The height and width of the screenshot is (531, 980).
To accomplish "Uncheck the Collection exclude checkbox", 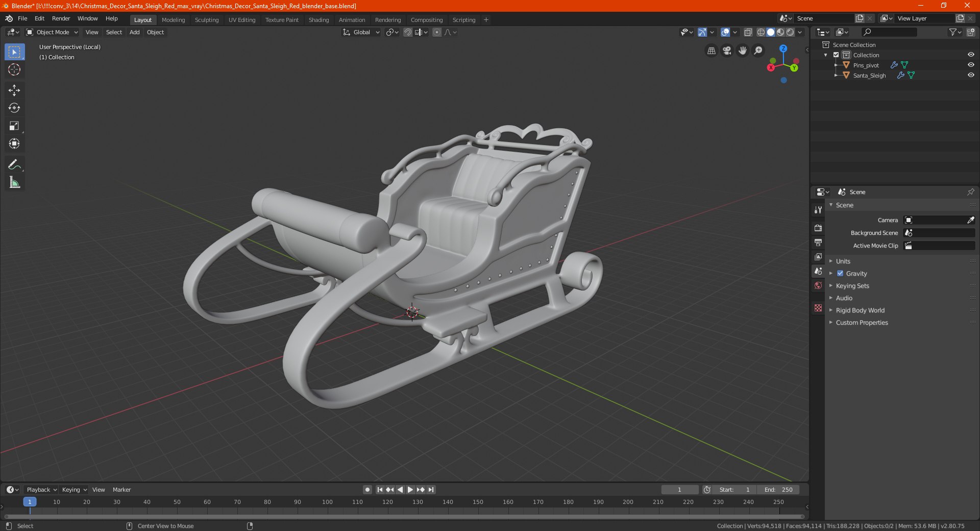I will (x=836, y=55).
